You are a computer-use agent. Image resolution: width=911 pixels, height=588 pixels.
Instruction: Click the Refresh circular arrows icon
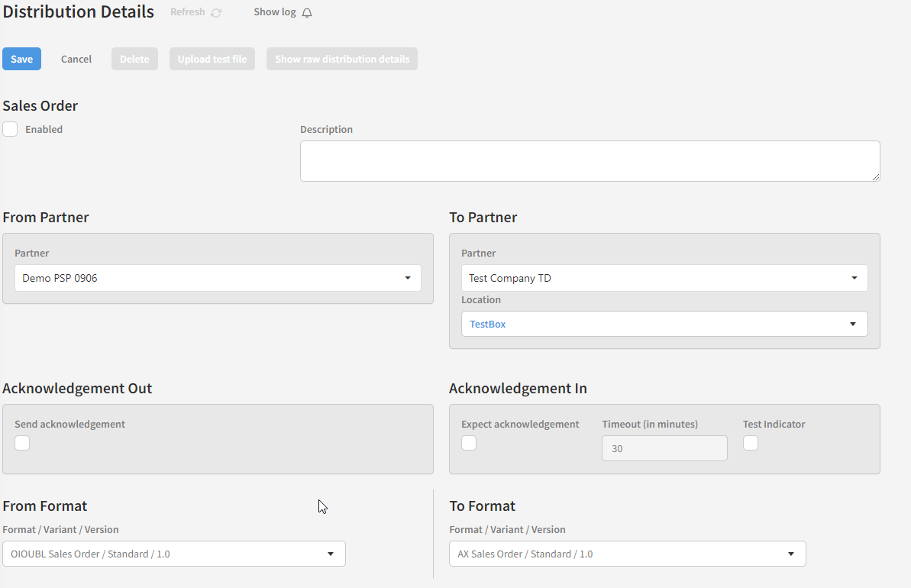point(216,13)
